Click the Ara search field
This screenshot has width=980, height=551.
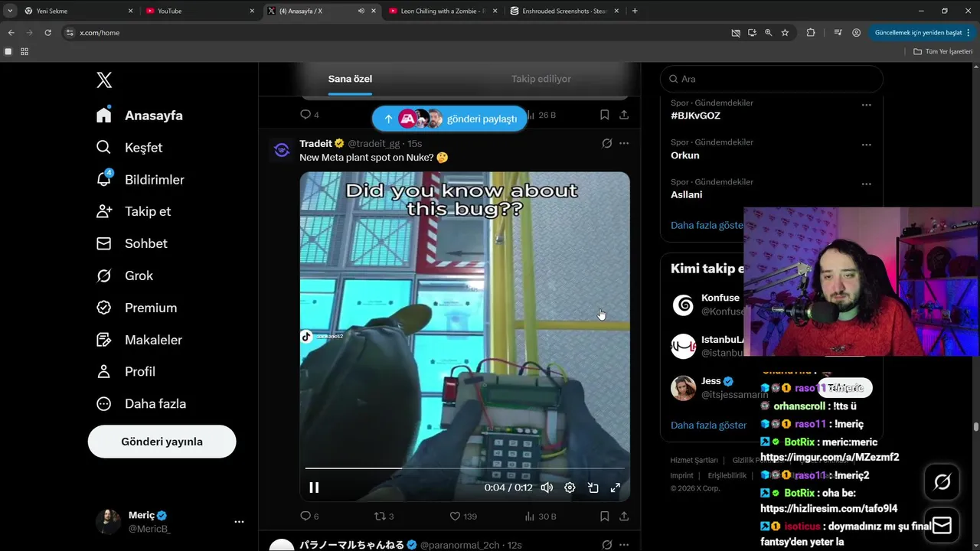[772, 79]
